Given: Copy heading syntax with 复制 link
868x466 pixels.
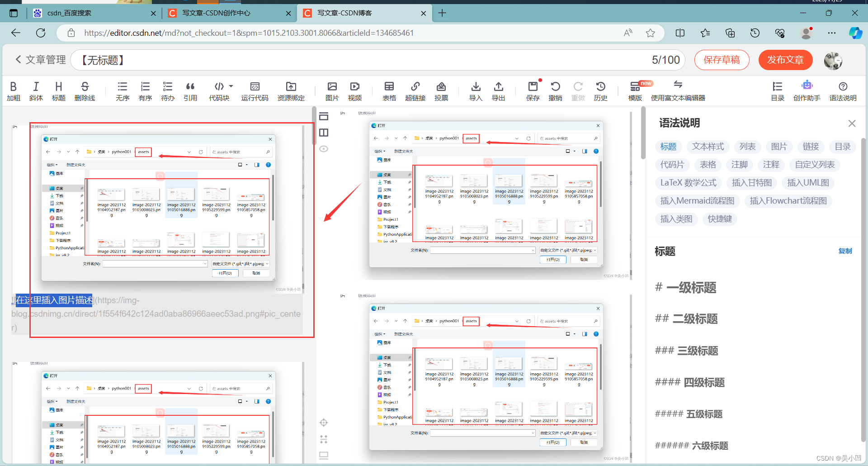Looking at the screenshot, I should click(845, 251).
